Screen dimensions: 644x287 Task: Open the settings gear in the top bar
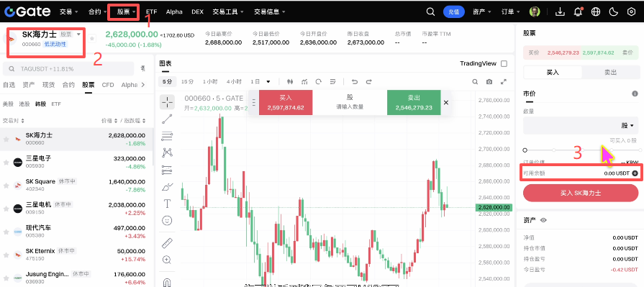tap(631, 12)
